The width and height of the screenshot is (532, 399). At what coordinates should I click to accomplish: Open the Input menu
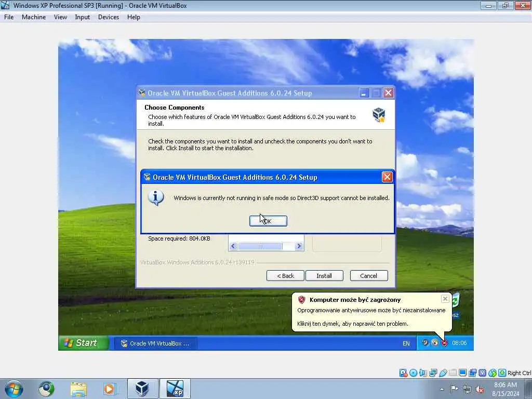pyautogui.click(x=82, y=17)
